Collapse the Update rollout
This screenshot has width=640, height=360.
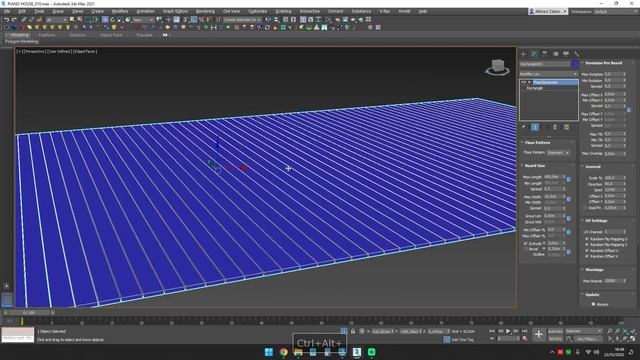[x=592, y=295]
